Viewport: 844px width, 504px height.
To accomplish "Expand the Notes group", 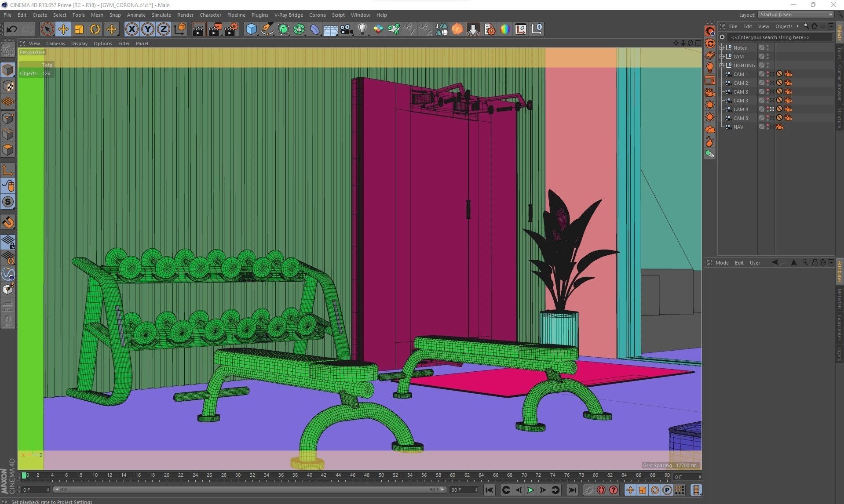I will pyautogui.click(x=722, y=47).
